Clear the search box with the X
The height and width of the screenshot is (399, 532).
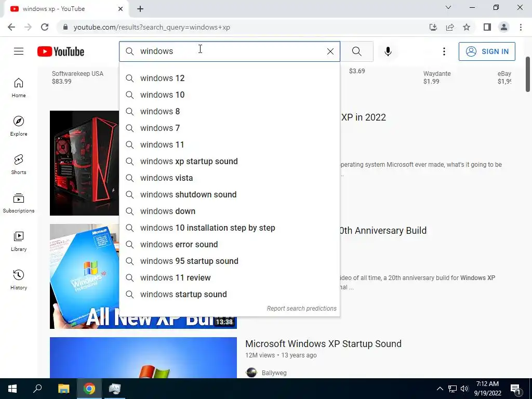click(x=330, y=51)
